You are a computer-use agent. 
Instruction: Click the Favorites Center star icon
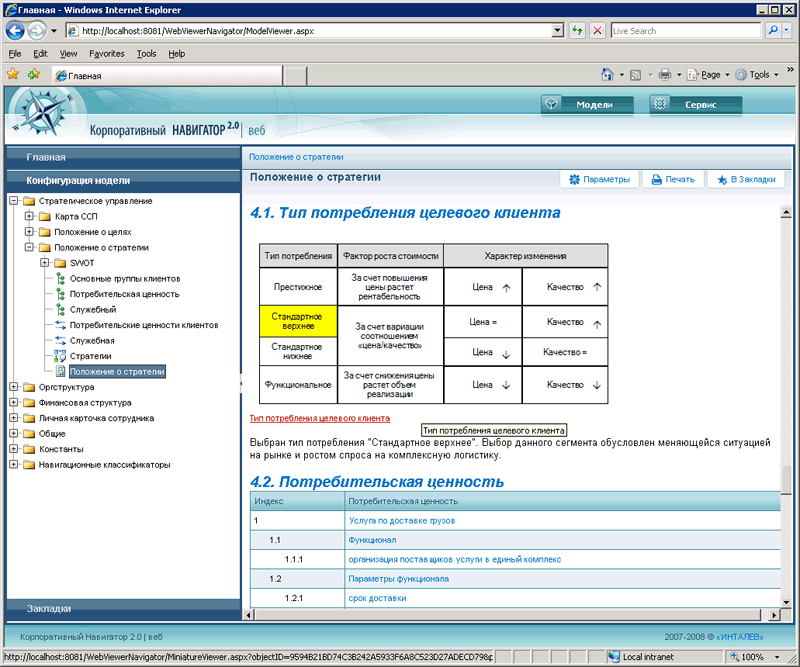13,75
